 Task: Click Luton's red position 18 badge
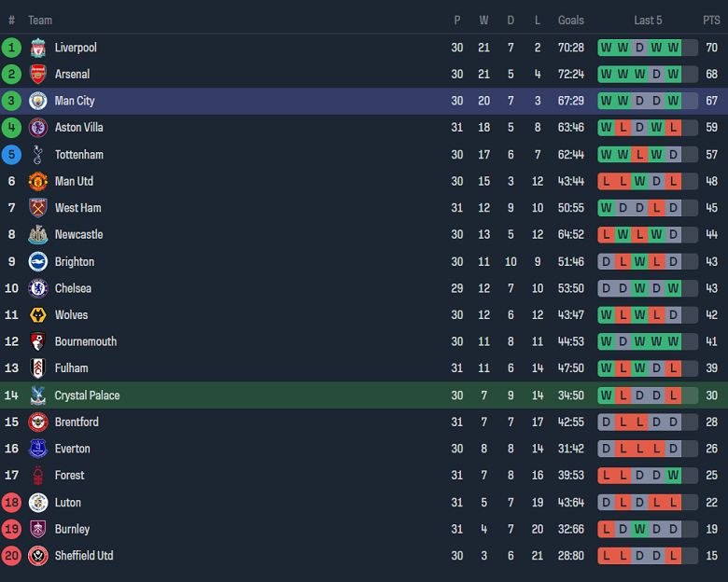11,503
